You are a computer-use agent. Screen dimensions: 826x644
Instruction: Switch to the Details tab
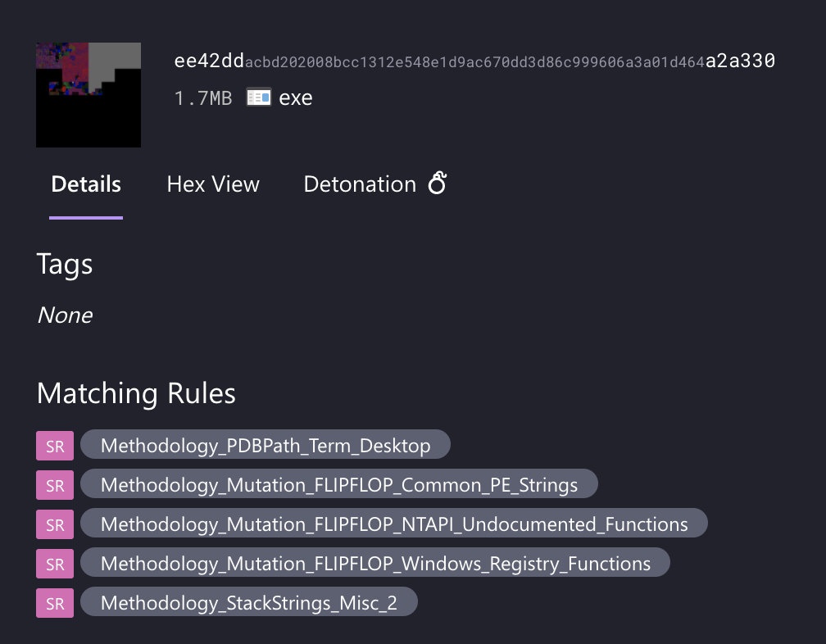coord(86,184)
